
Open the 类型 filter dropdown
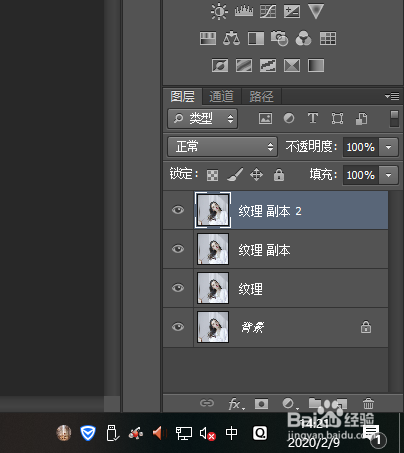(202, 118)
